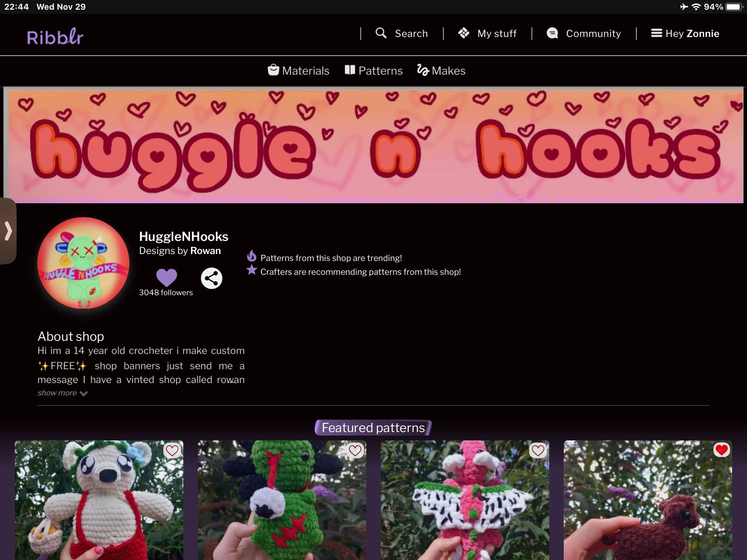Click the Materials bag icon
This screenshot has height=560, width=747.
273,70
